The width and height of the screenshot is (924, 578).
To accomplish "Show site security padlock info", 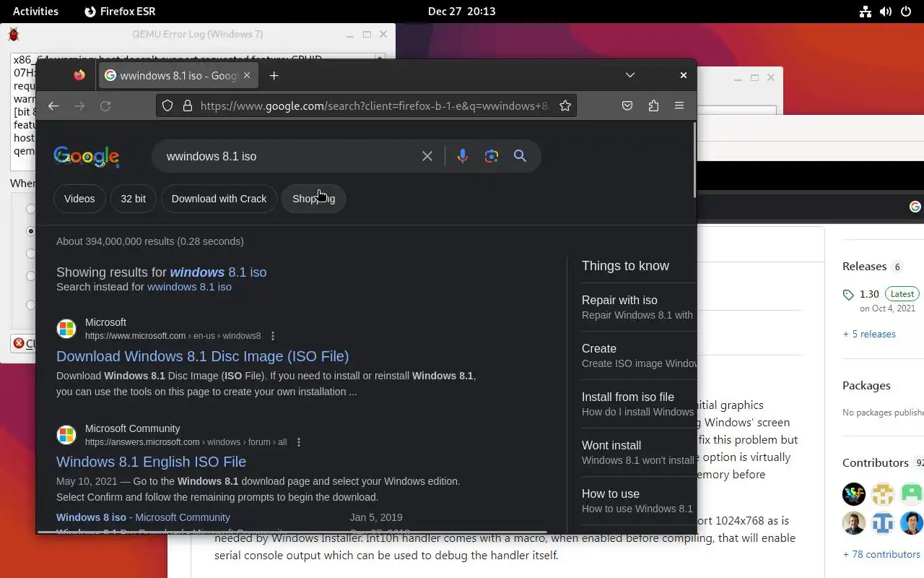I will (x=188, y=105).
